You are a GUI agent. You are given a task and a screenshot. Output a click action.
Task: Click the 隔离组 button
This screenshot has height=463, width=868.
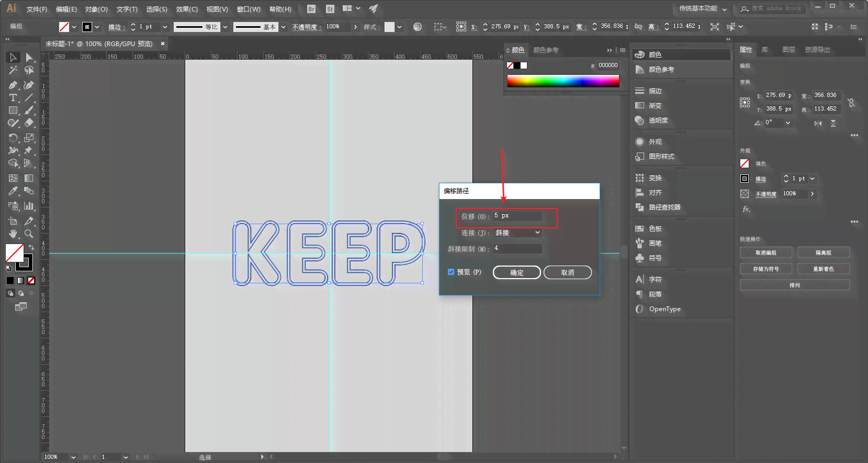tap(824, 253)
